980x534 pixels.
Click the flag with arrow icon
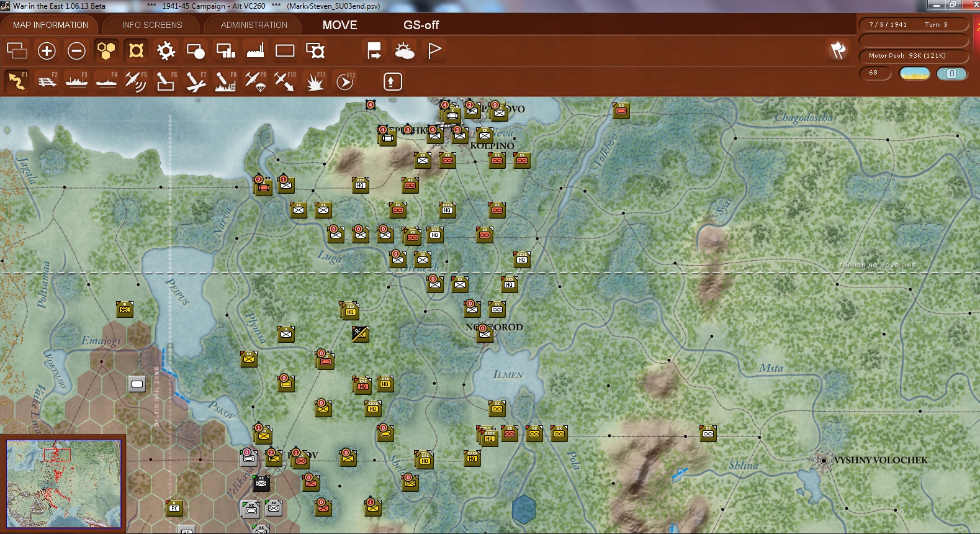click(374, 50)
